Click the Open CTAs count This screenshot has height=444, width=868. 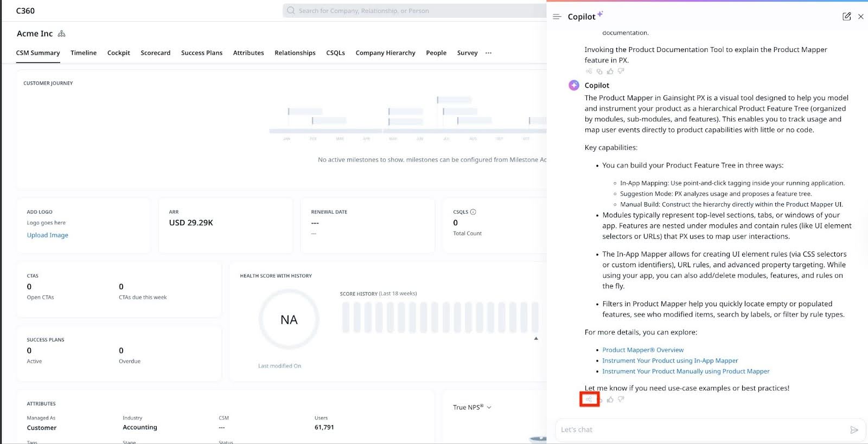click(x=29, y=287)
